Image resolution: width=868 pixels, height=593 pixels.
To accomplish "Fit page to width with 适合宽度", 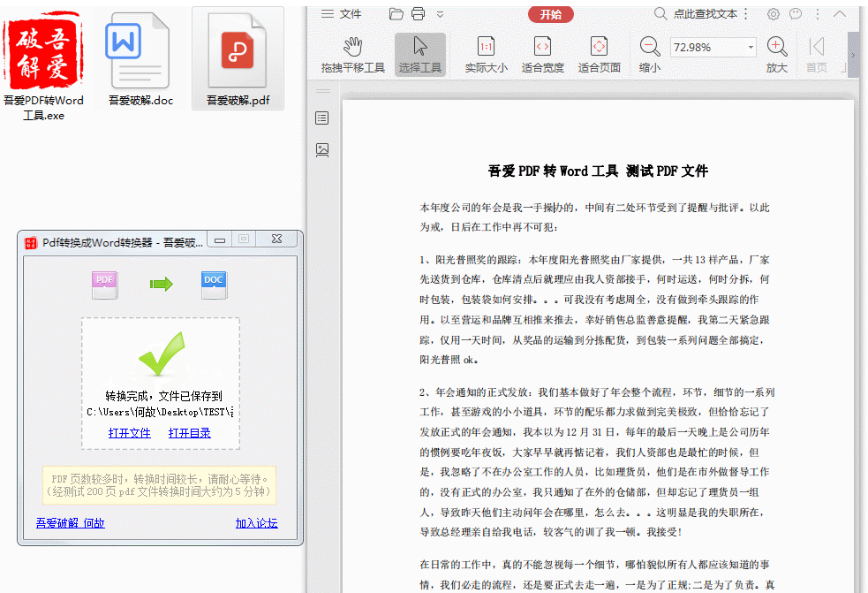I will pos(542,55).
